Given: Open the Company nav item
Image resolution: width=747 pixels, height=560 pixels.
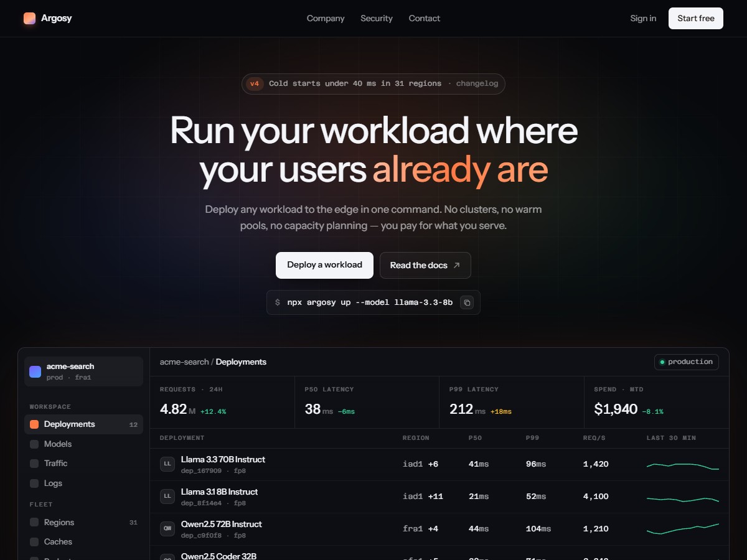Looking at the screenshot, I should tap(326, 18).
